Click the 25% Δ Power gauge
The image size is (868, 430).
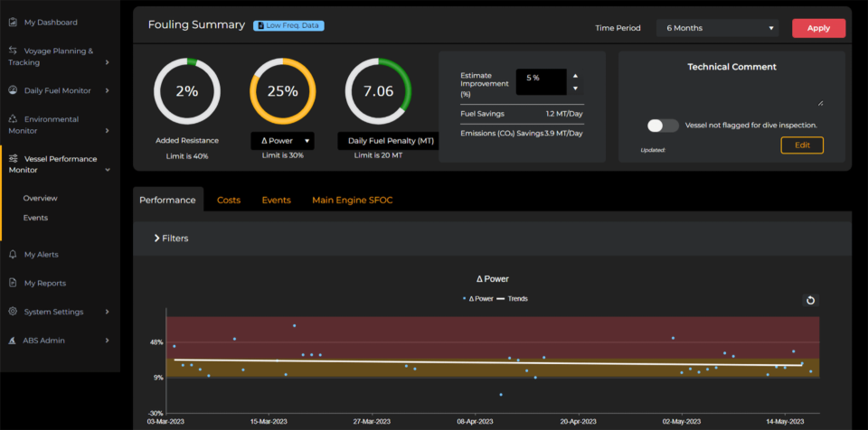click(x=283, y=90)
